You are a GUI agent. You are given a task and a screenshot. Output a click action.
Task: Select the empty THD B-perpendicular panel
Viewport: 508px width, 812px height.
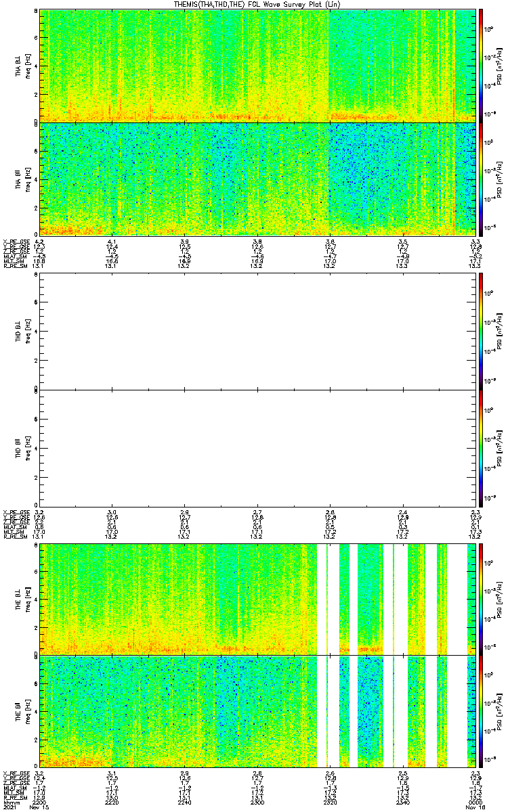pos(258,332)
